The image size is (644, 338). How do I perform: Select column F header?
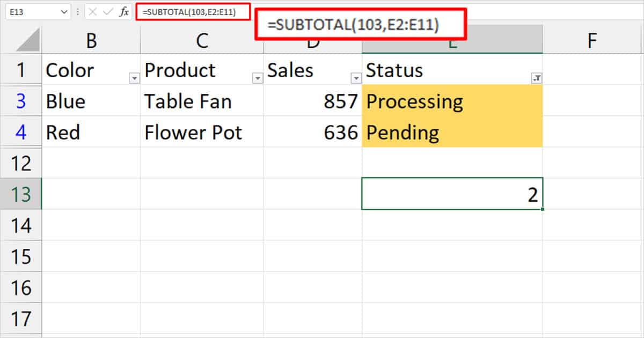(x=592, y=40)
